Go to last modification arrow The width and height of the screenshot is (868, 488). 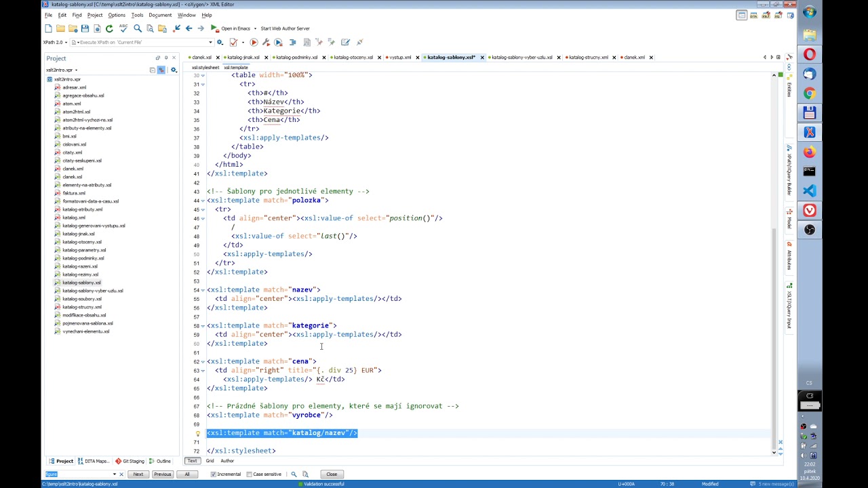click(177, 28)
